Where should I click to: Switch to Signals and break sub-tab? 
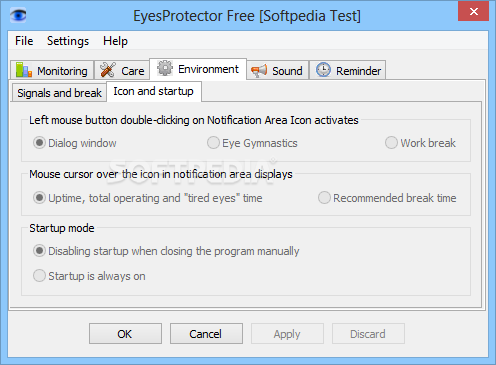point(59,93)
